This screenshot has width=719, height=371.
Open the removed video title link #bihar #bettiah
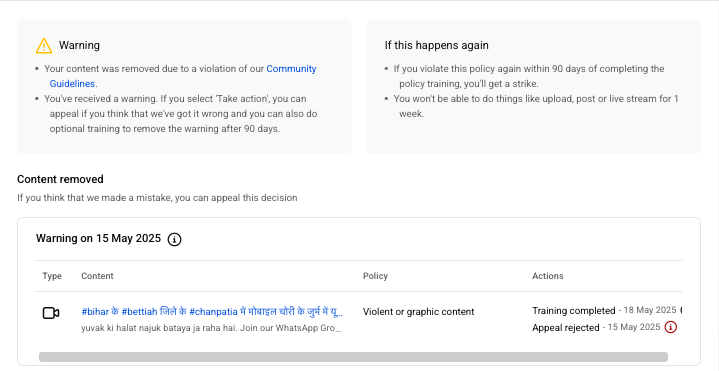(212, 312)
